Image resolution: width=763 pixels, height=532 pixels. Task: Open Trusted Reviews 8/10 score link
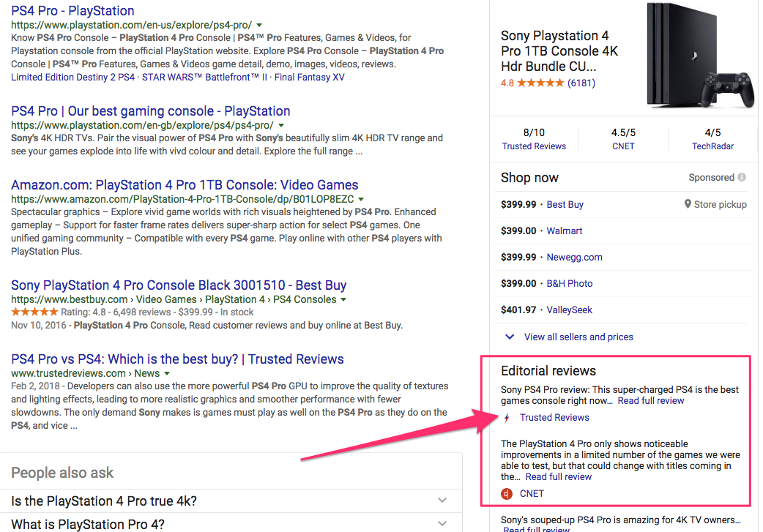coord(535,146)
